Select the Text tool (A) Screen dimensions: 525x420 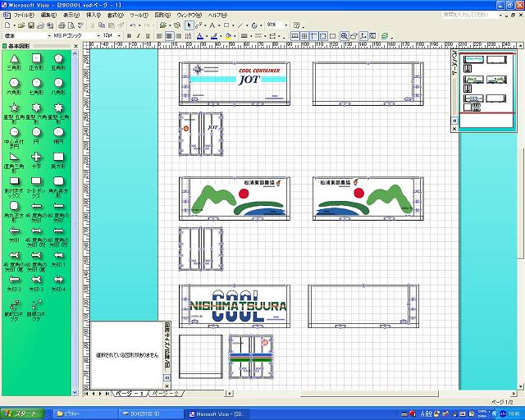212,25
